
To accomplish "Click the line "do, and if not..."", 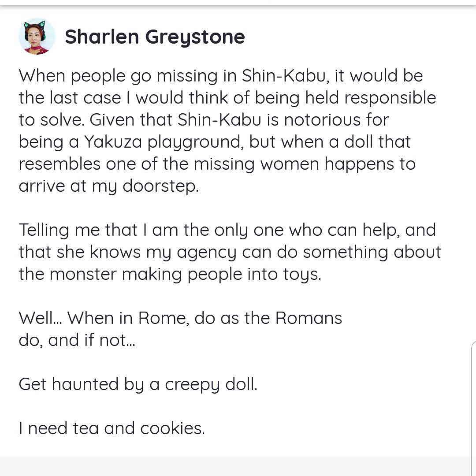I will 77,340.
